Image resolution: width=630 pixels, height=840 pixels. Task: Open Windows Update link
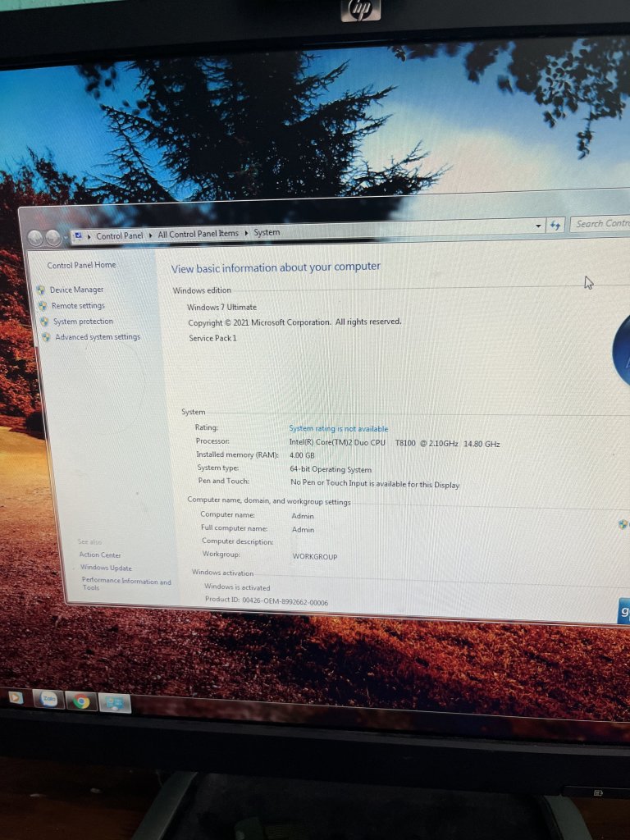point(106,568)
